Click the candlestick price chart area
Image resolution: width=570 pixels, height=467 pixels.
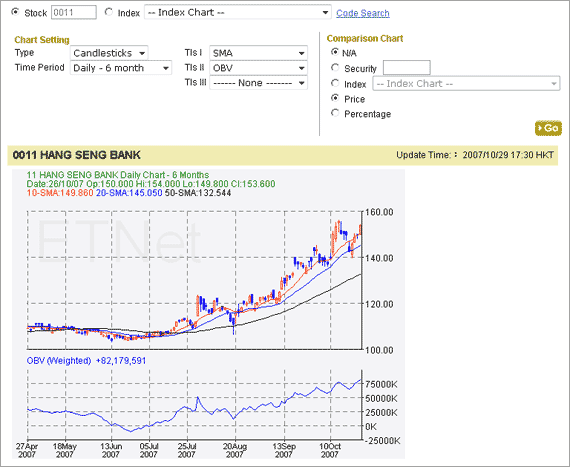click(x=194, y=280)
